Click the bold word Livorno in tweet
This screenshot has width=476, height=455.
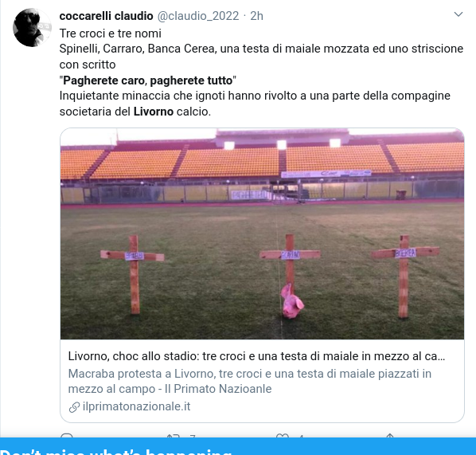154,112
